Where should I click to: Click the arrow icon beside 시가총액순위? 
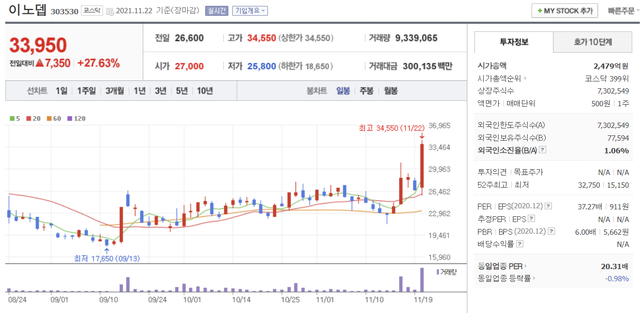[x=525, y=79]
